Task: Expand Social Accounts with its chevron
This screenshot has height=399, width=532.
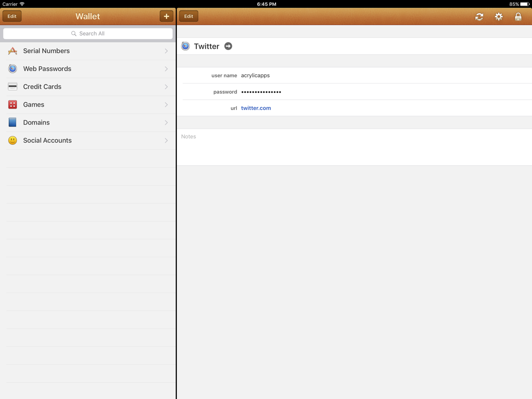Action: click(x=166, y=140)
